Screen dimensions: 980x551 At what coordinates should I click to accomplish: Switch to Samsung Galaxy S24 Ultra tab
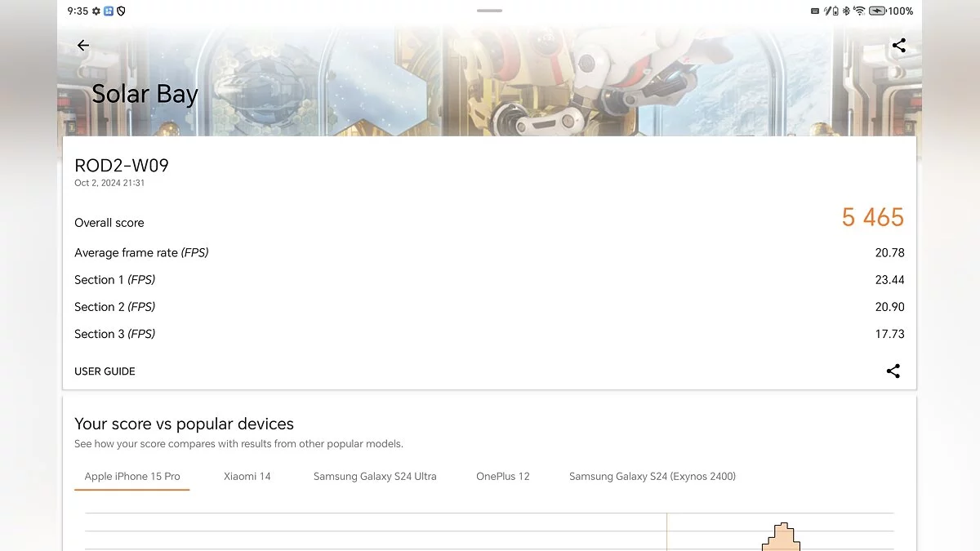click(375, 477)
